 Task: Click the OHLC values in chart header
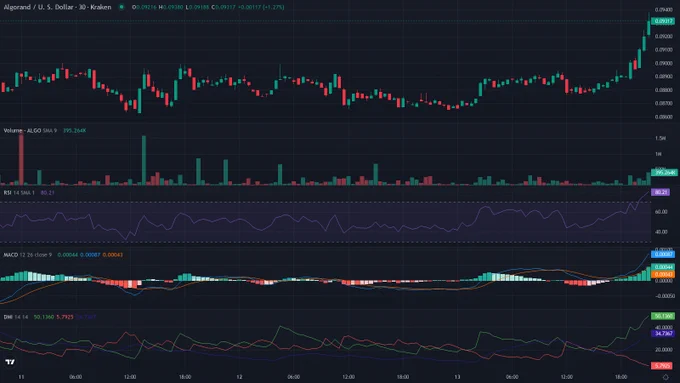click(x=208, y=7)
